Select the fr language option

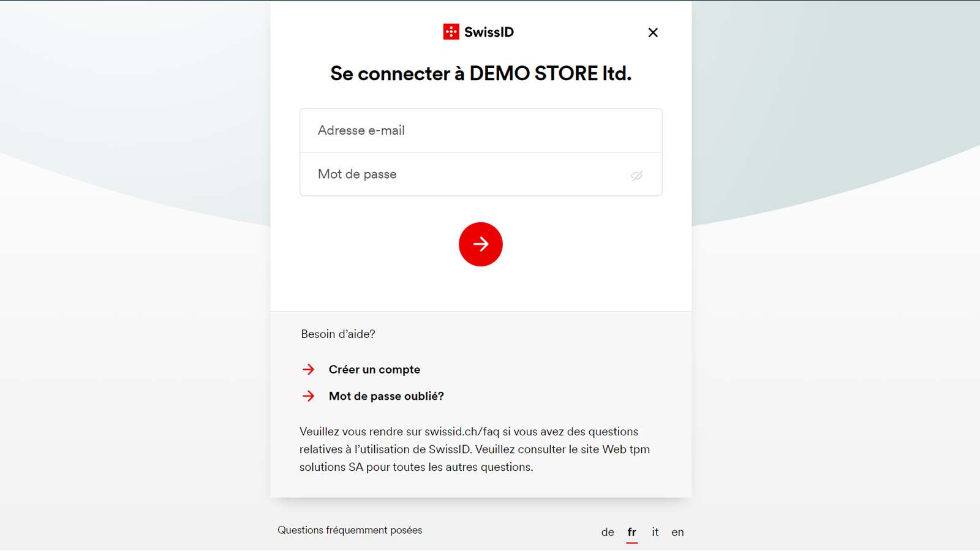click(631, 532)
